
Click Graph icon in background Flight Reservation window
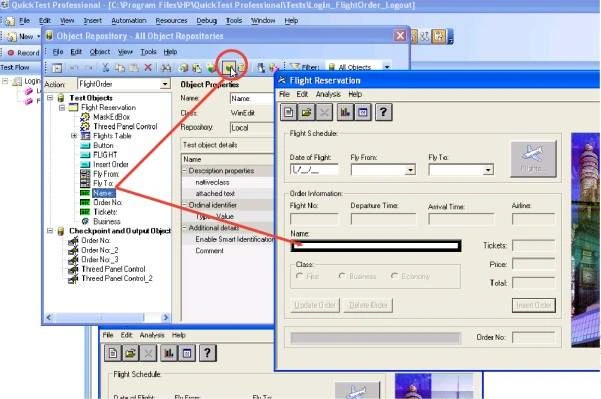tap(169, 353)
